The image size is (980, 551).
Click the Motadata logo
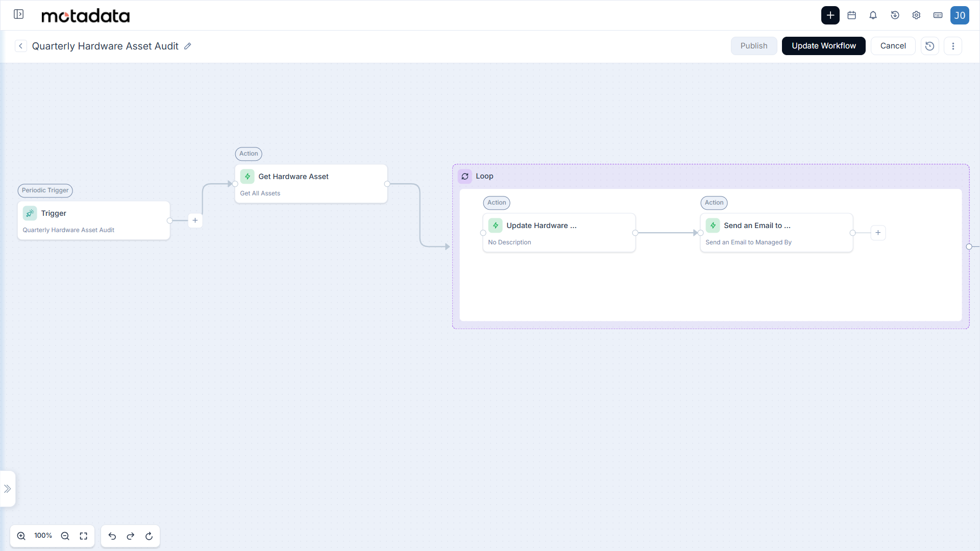point(85,16)
